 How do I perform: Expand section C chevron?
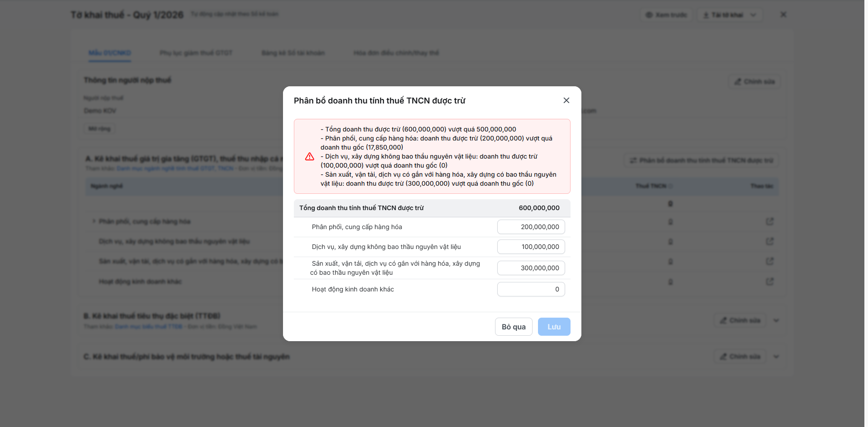click(x=776, y=357)
